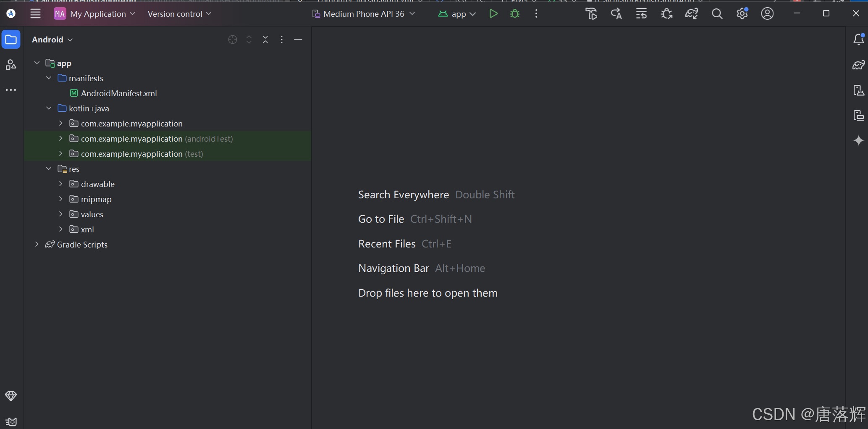The height and width of the screenshot is (429, 868).
Task: Open the AndroidManifest.xml file
Action: pyautogui.click(x=118, y=93)
